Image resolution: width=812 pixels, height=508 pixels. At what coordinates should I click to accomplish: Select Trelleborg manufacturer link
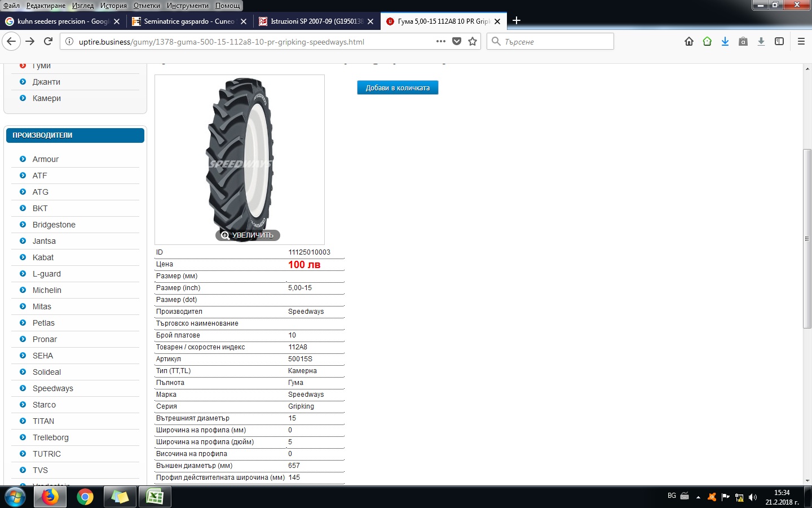tap(51, 437)
